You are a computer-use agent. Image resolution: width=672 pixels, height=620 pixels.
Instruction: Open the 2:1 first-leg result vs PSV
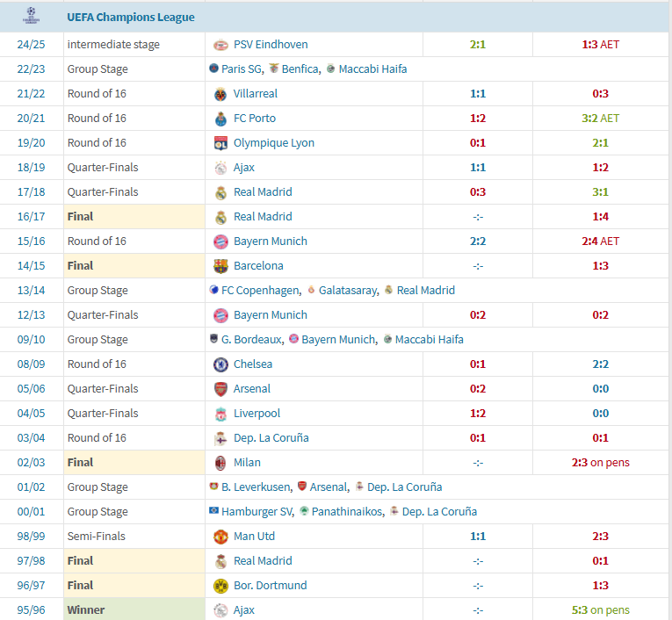pos(478,45)
